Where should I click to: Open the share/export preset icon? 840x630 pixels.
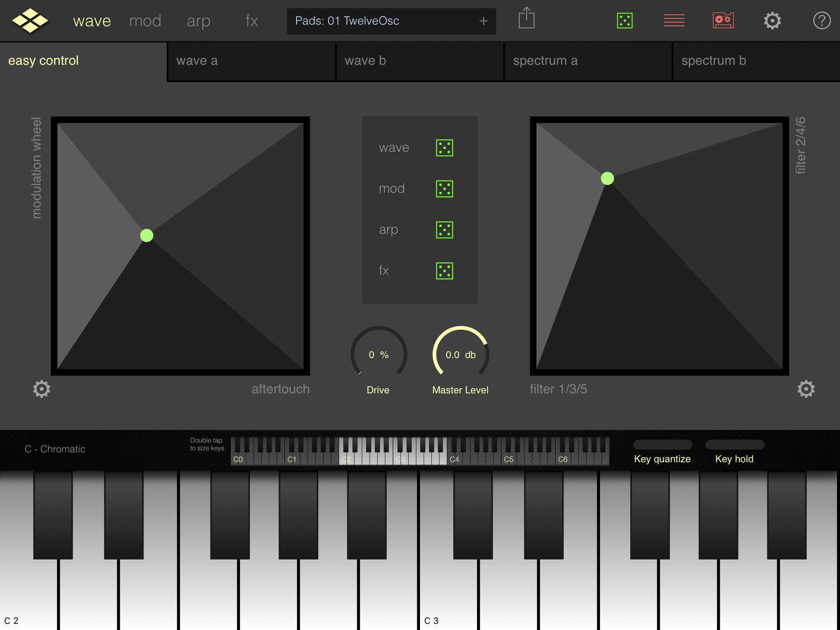[526, 18]
